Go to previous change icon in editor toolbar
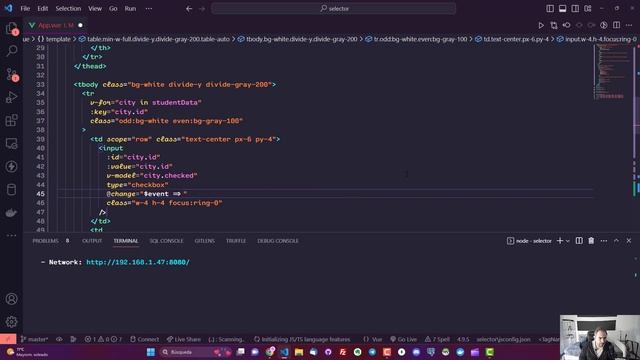640x360 pixels. pyautogui.click(x=566, y=25)
